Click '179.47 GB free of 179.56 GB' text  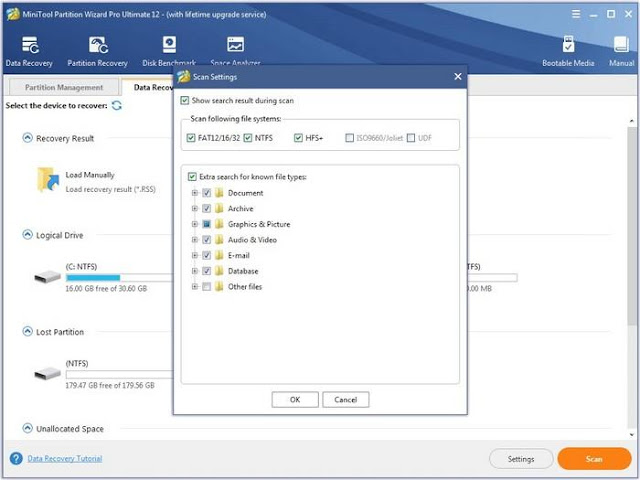[x=110, y=385]
